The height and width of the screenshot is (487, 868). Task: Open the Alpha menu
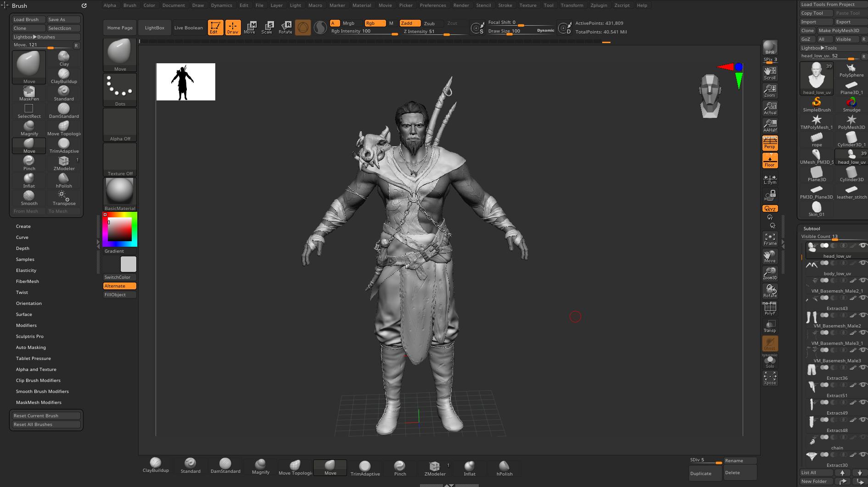(110, 5)
